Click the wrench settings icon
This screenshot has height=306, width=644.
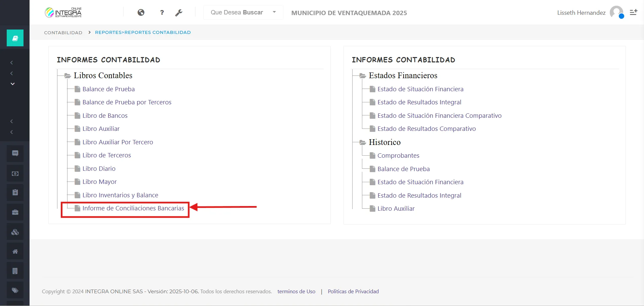click(179, 13)
